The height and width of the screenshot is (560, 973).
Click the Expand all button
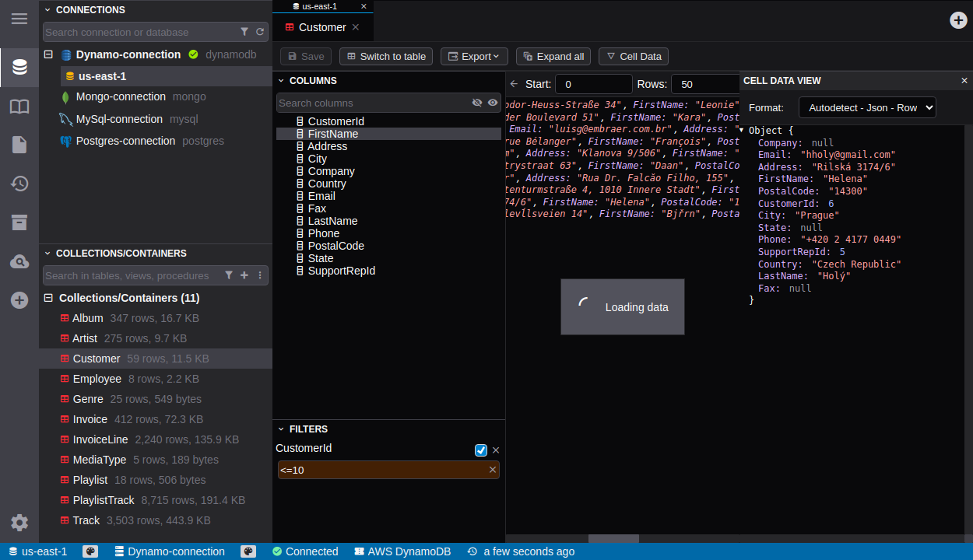click(x=553, y=56)
